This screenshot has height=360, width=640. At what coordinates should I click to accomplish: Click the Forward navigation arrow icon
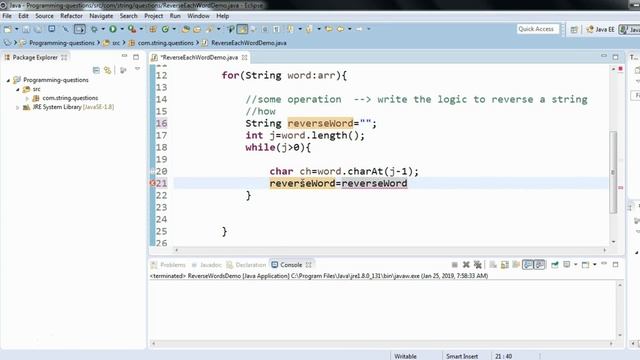click(359, 29)
